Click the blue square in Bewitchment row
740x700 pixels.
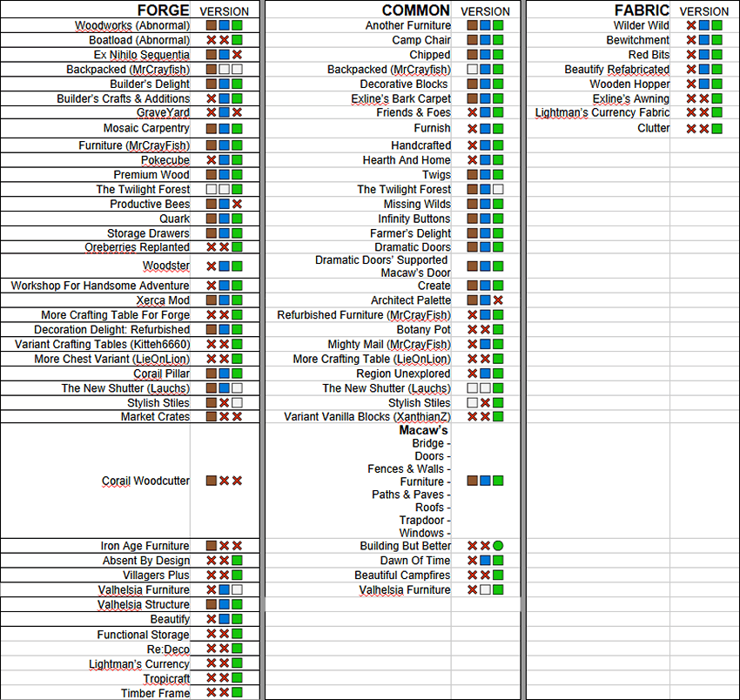(x=704, y=40)
